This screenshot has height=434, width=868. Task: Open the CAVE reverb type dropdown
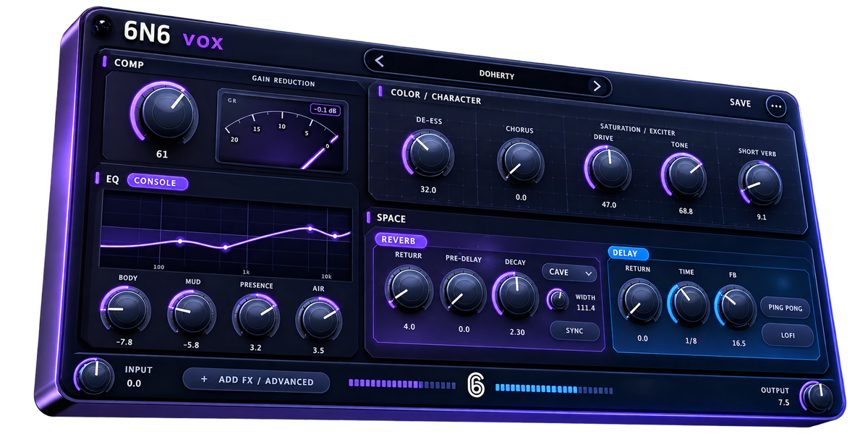[x=569, y=273]
